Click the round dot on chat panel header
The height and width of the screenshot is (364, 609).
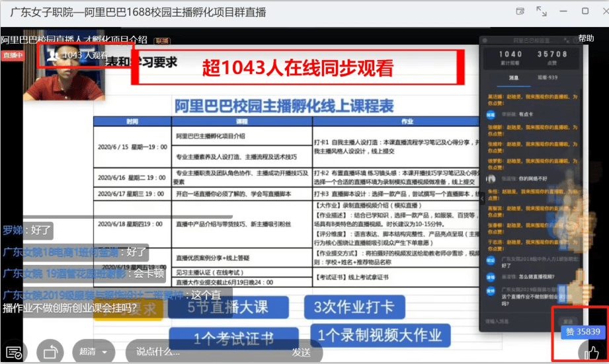pos(485,40)
